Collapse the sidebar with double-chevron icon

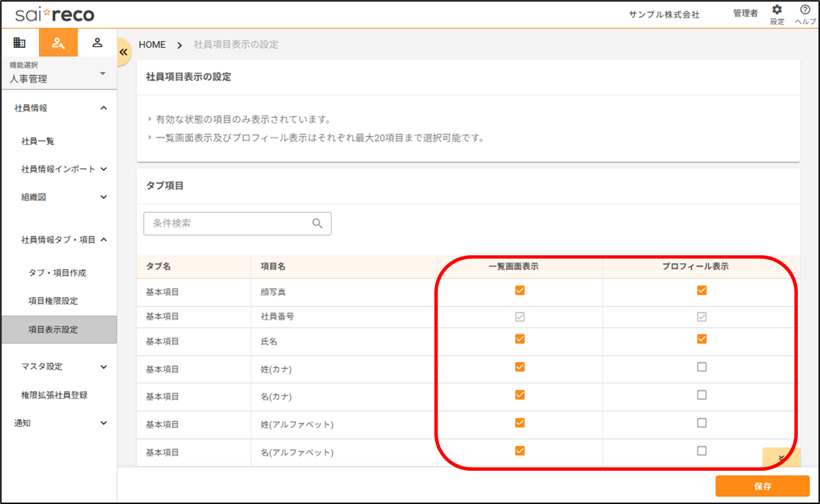pyautogui.click(x=124, y=52)
